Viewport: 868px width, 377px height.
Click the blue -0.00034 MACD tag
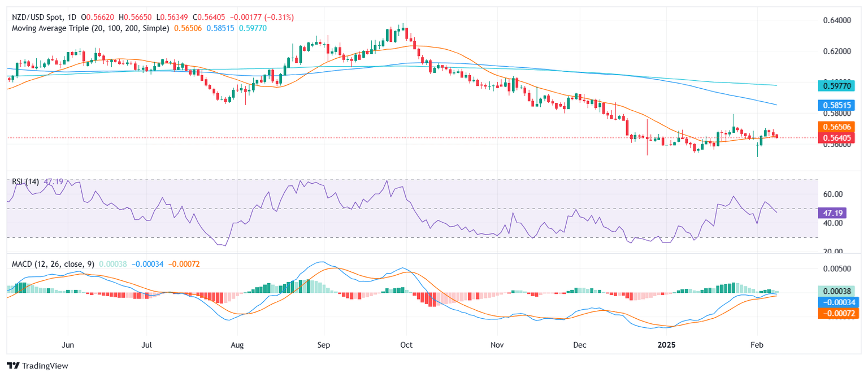point(839,302)
